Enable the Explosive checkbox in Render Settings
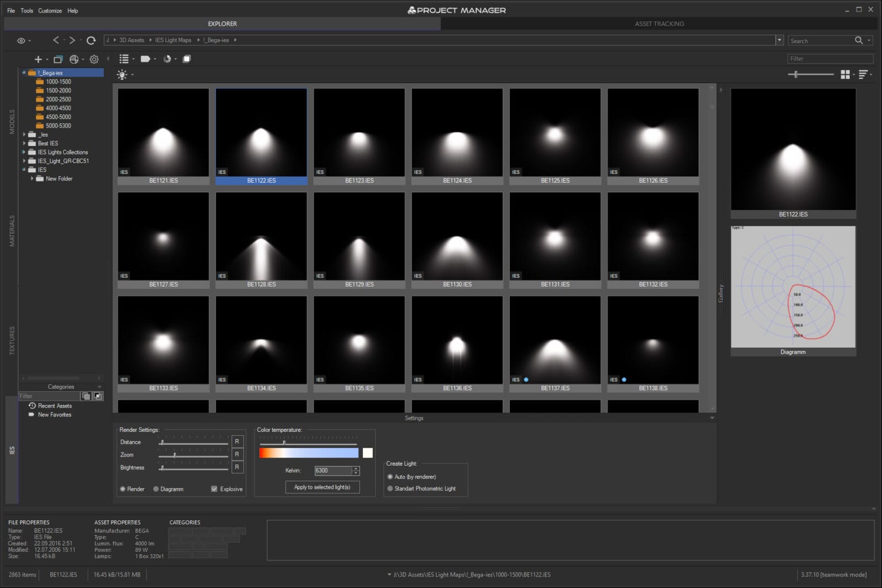 pos(214,489)
